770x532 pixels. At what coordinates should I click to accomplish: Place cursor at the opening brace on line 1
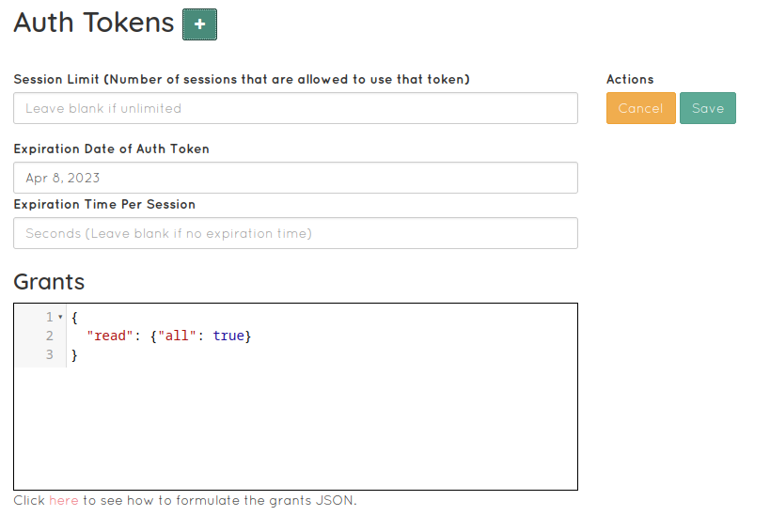(x=74, y=318)
